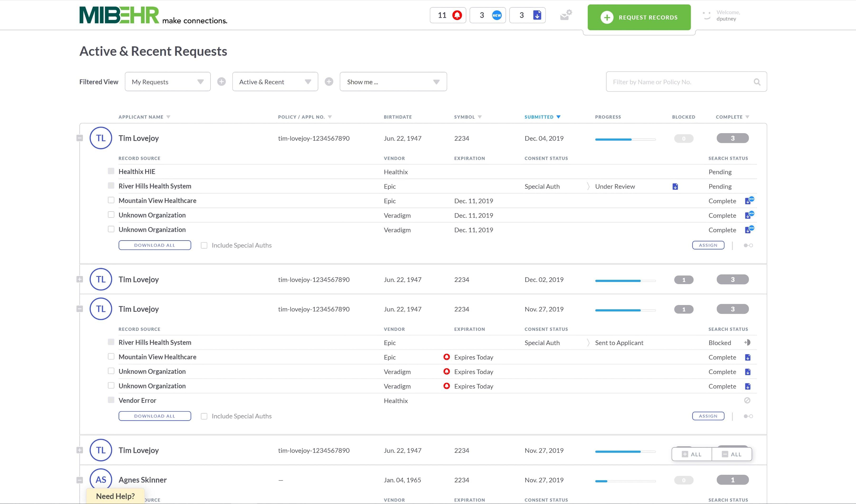856x504 pixels.
Task: Click the red alert bell notification counter
Action: coord(448,15)
